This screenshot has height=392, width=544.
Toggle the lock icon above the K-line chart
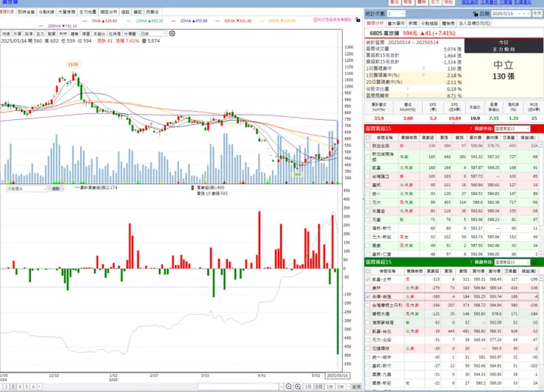click(358, 20)
